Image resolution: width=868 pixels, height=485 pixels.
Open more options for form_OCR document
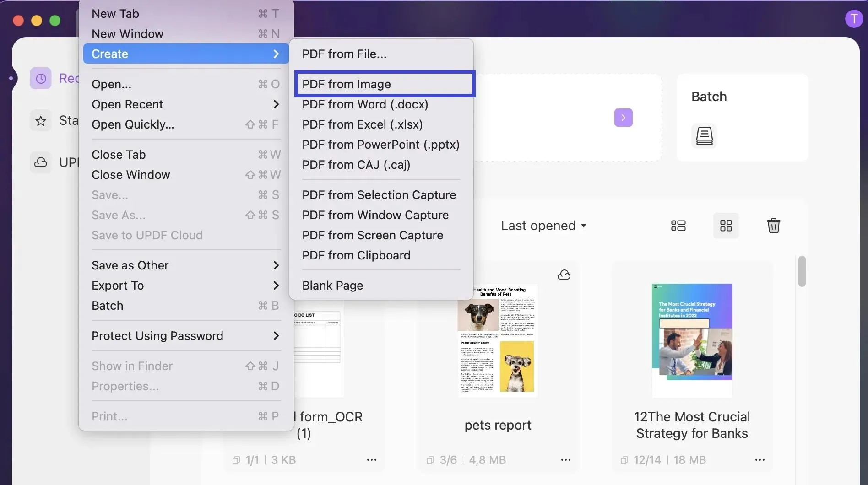[371, 460]
